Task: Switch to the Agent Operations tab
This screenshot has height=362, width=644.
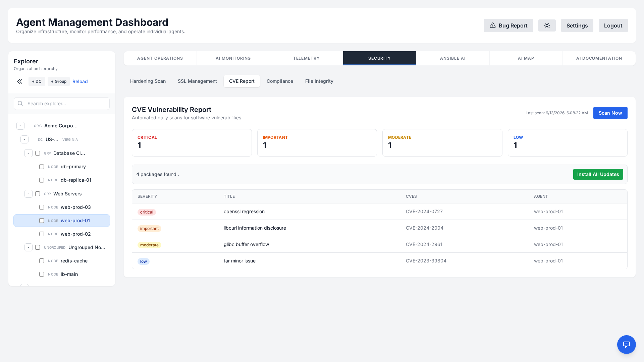Action: (160, 58)
